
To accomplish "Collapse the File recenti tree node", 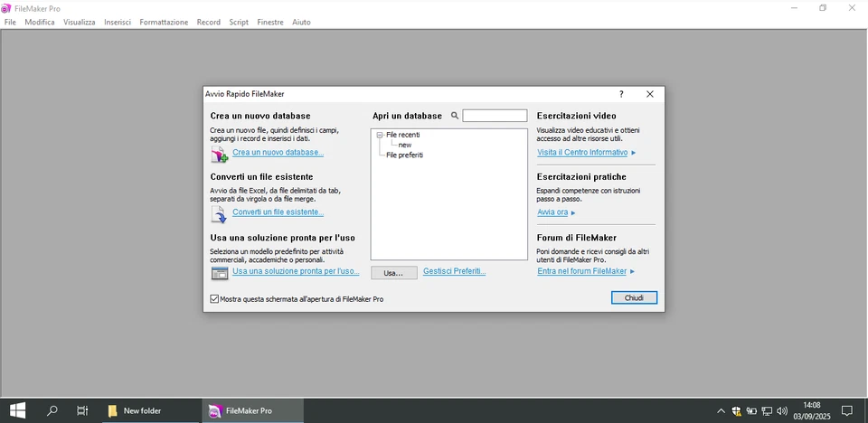I will click(379, 135).
